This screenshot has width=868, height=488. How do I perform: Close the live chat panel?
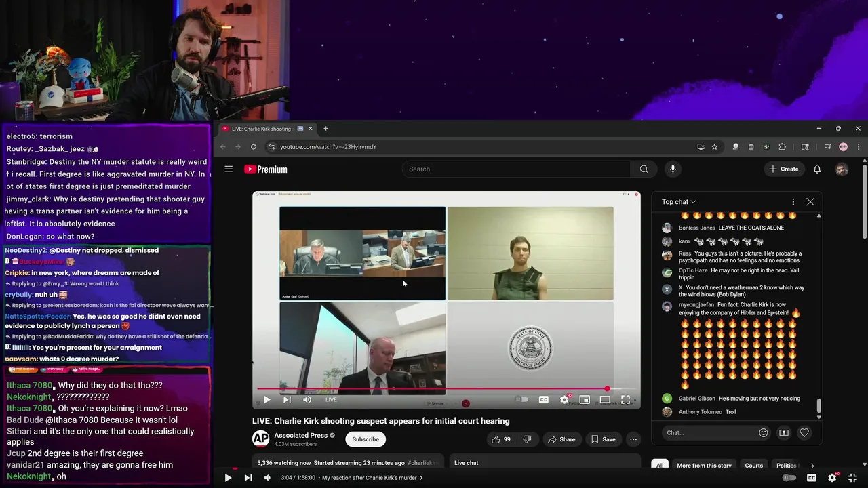point(810,201)
